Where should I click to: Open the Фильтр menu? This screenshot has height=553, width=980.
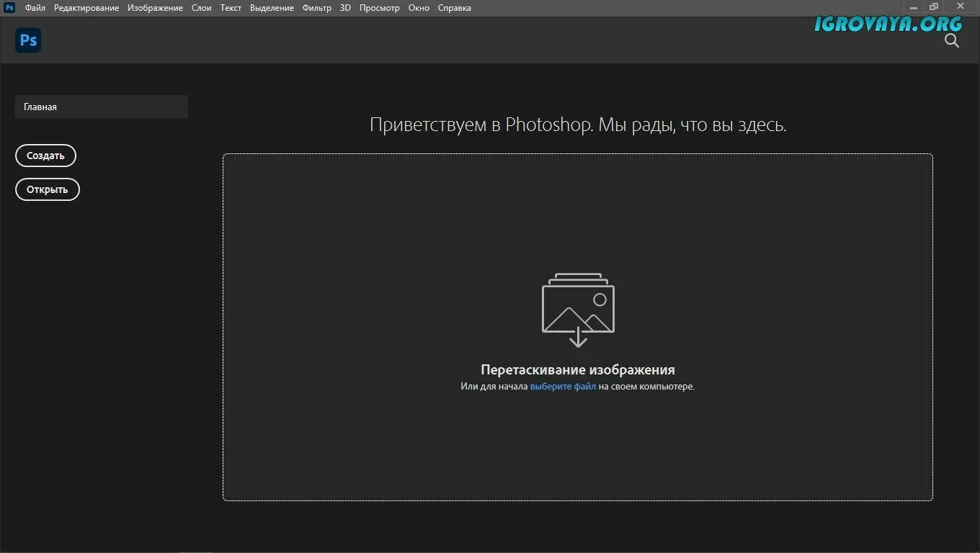(317, 8)
